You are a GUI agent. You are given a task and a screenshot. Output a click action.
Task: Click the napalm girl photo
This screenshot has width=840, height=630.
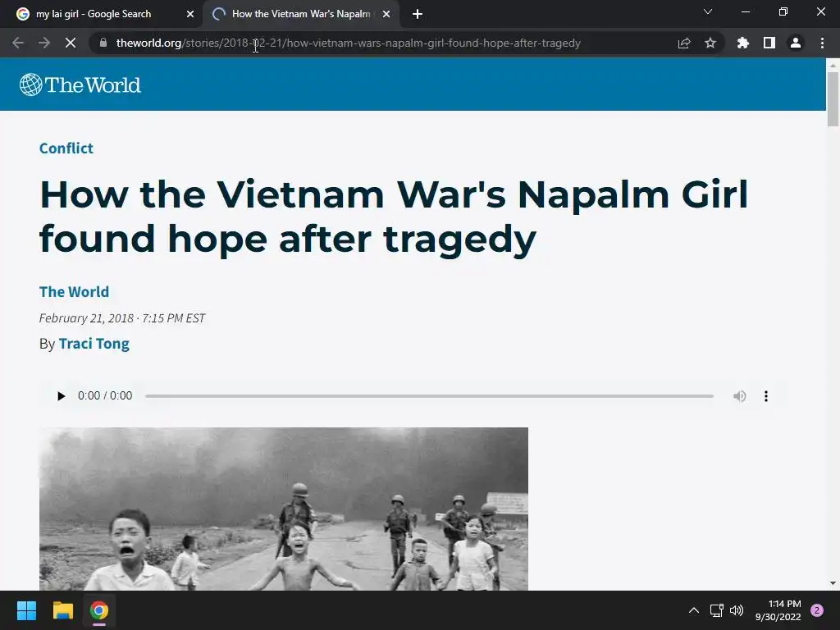click(283, 509)
